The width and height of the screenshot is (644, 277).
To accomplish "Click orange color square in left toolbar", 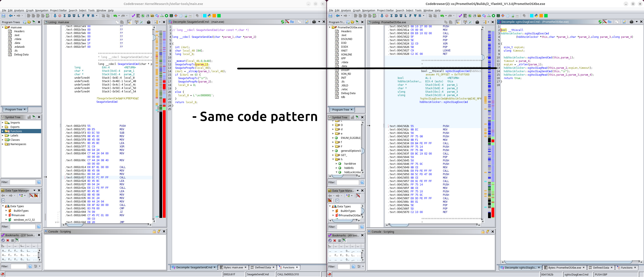I will point(214,16).
